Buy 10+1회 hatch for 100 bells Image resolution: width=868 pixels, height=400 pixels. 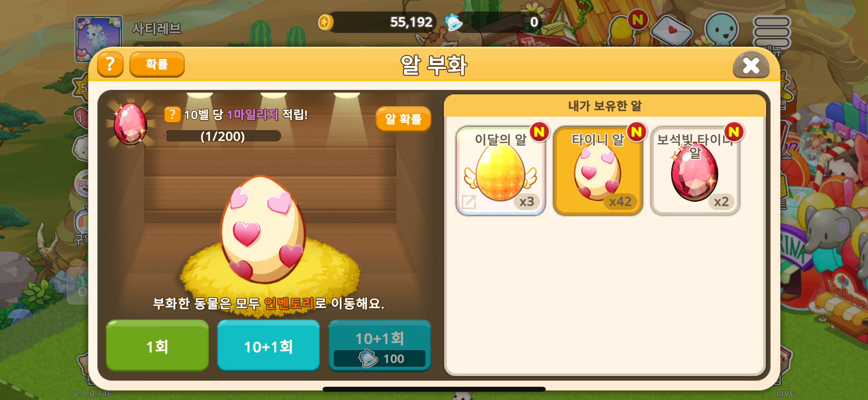point(380,345)
